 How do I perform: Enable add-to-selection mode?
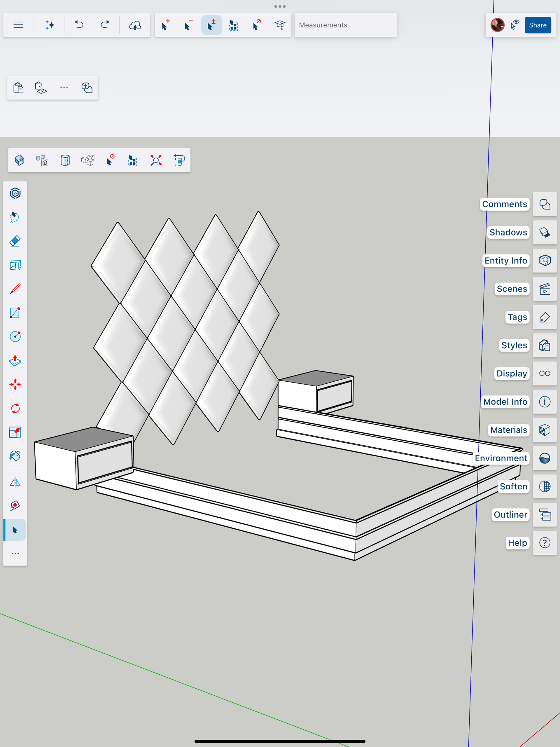pyautogui.click(x=165, y=25)
